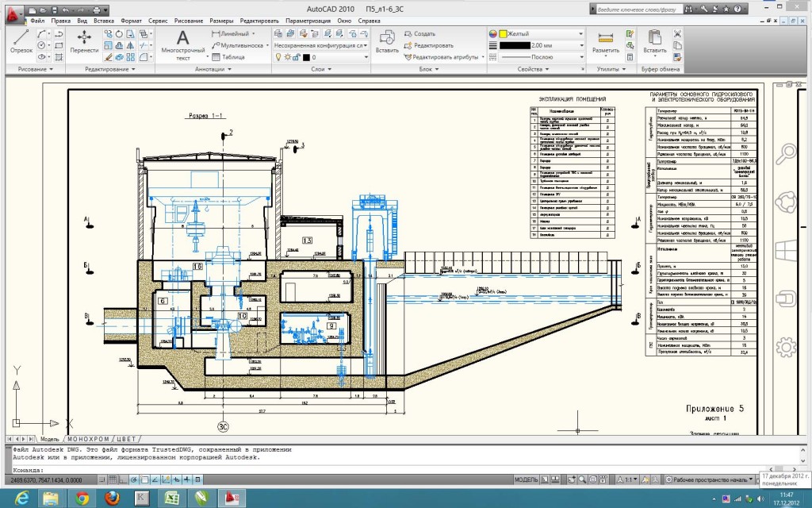The height and width of the screenshot is (508, 812).
Task: Click the Таблица button
Action: coord(228,57)
